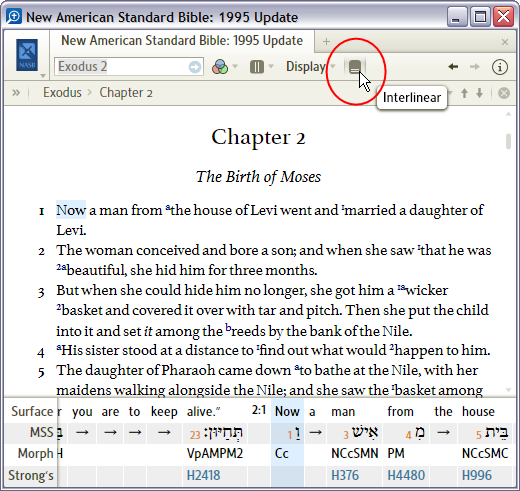
Task: Click surface word 'alive.' in interlinear ribbon
Action: point(203,412)
